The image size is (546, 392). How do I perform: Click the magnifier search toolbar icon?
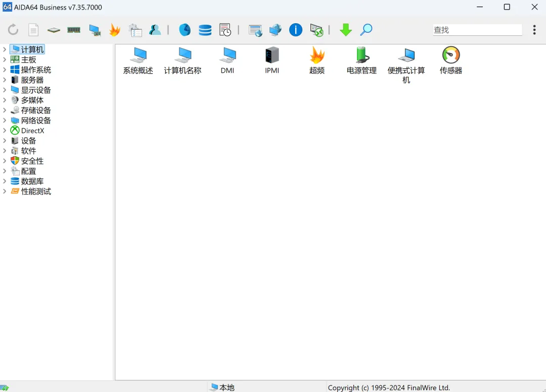pyautogui.click(x=366, y=30)
